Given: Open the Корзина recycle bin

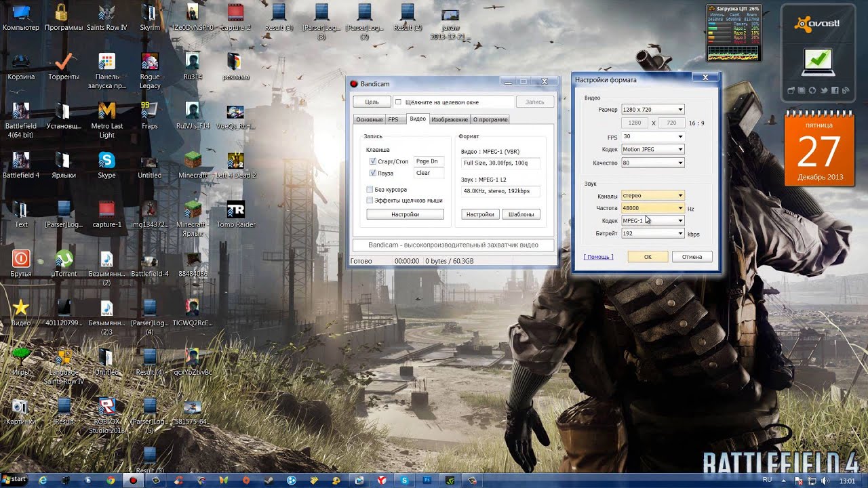Looking at the screenshot, I should point(21,67).
